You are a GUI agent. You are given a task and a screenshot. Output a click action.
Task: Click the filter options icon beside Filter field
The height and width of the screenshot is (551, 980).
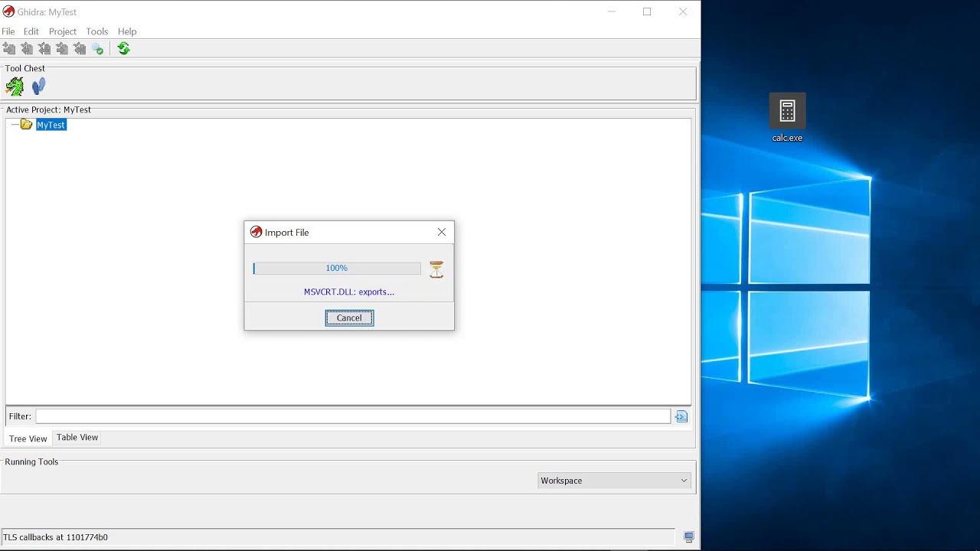point(681,416)
